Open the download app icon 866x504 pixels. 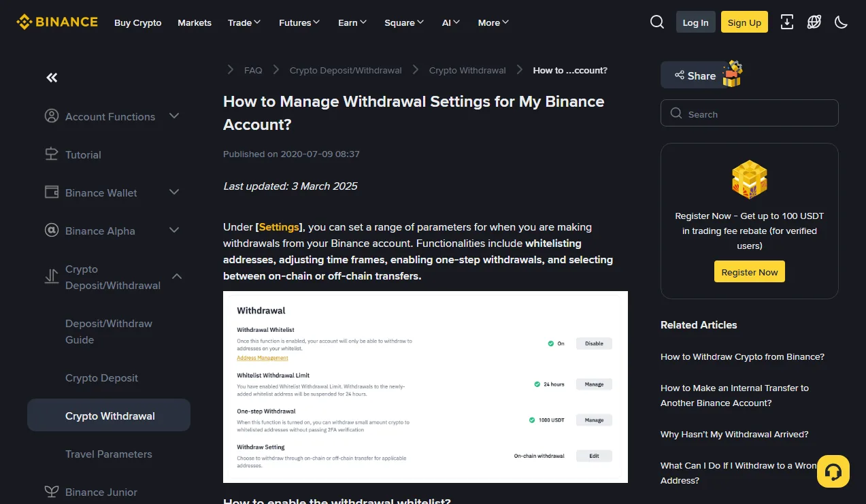coord(787,22)
